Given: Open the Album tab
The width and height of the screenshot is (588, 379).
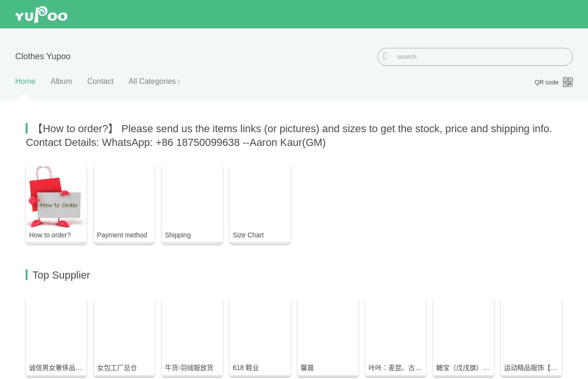Looking at the screenshot, I should pyautogui.click(x=61, y=81).
